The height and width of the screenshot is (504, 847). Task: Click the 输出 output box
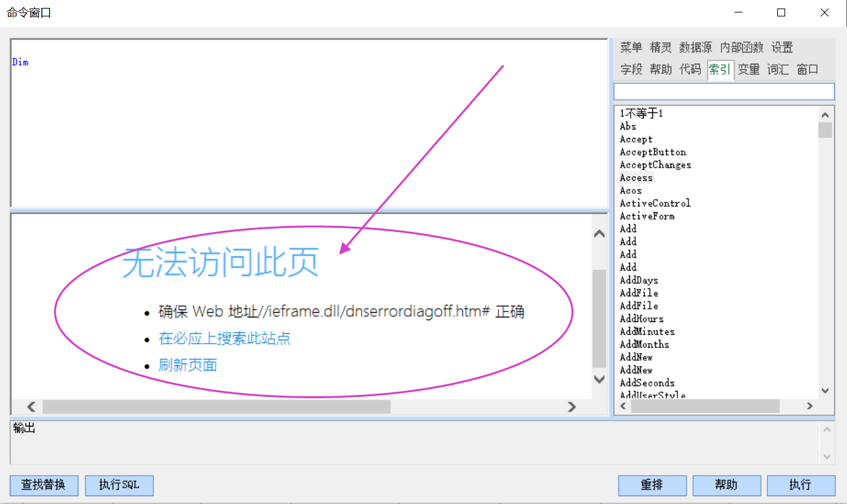click(x=414, y=443)
